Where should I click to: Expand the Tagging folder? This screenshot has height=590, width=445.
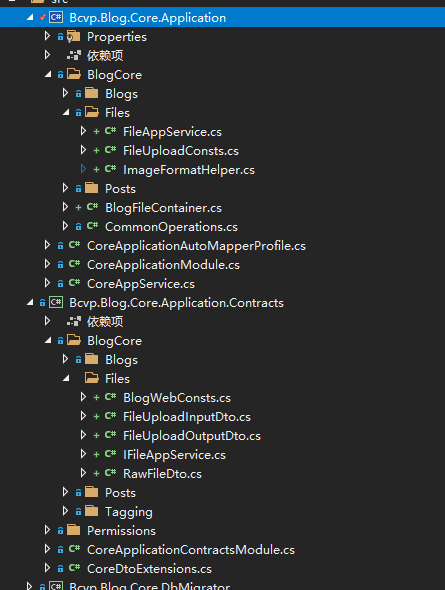point(65,511)
